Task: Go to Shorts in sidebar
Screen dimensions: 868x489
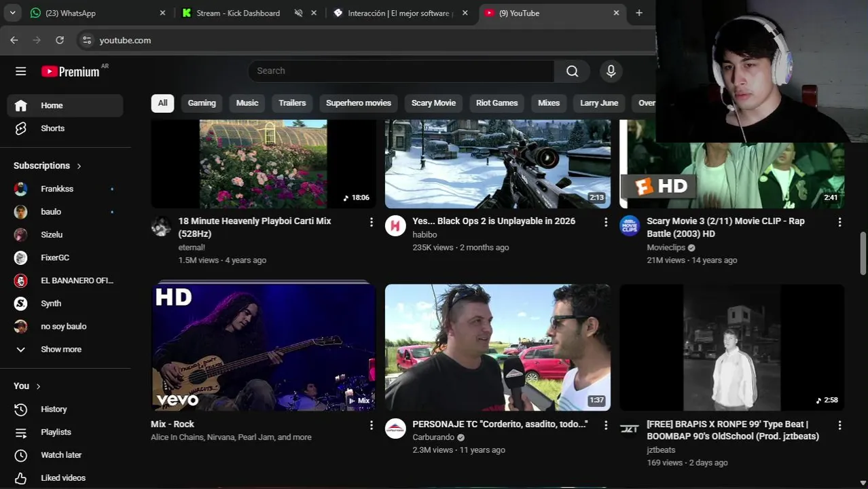Action: pyautogui.click(x=65, y=128)
